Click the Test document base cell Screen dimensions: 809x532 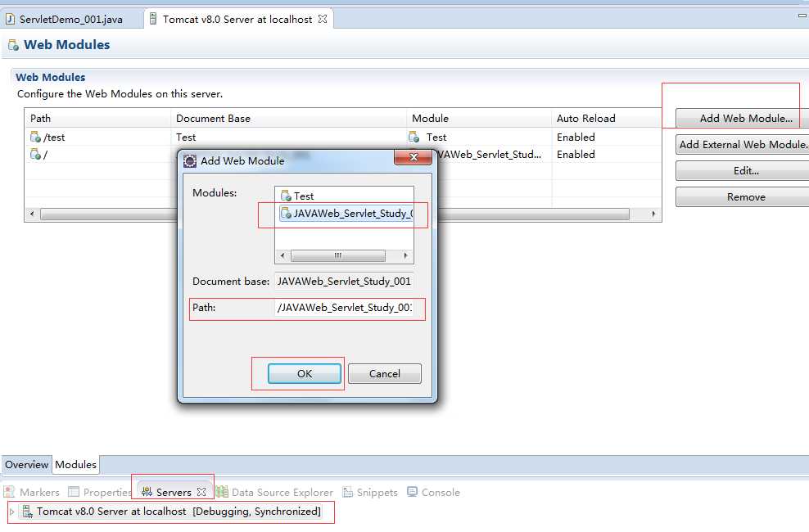(186, 138)
